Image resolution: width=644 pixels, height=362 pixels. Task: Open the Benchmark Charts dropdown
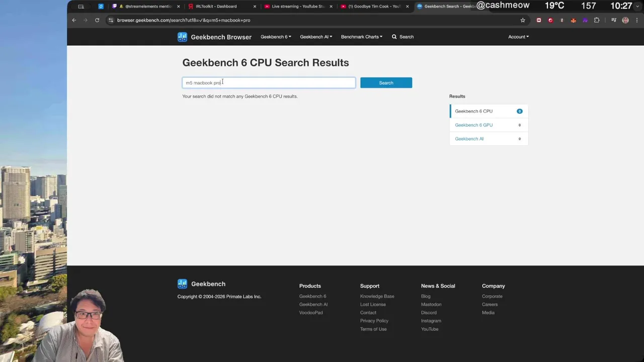(362, 37)
